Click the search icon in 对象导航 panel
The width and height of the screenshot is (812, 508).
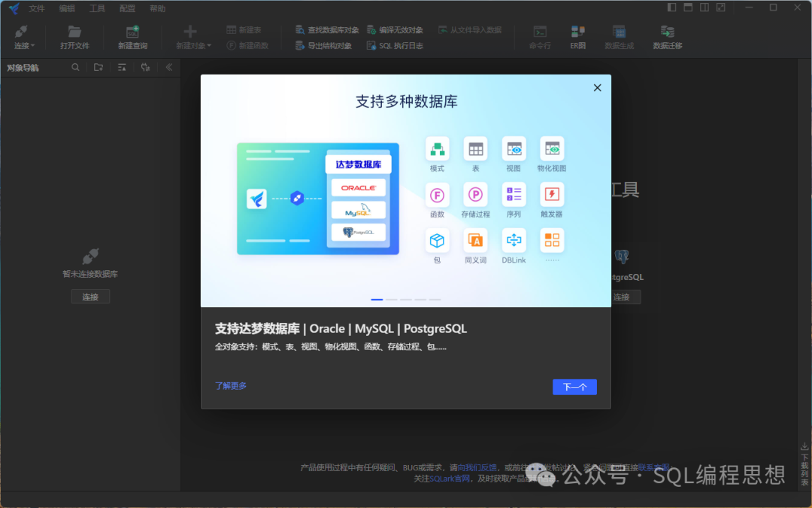coord(76,67)
